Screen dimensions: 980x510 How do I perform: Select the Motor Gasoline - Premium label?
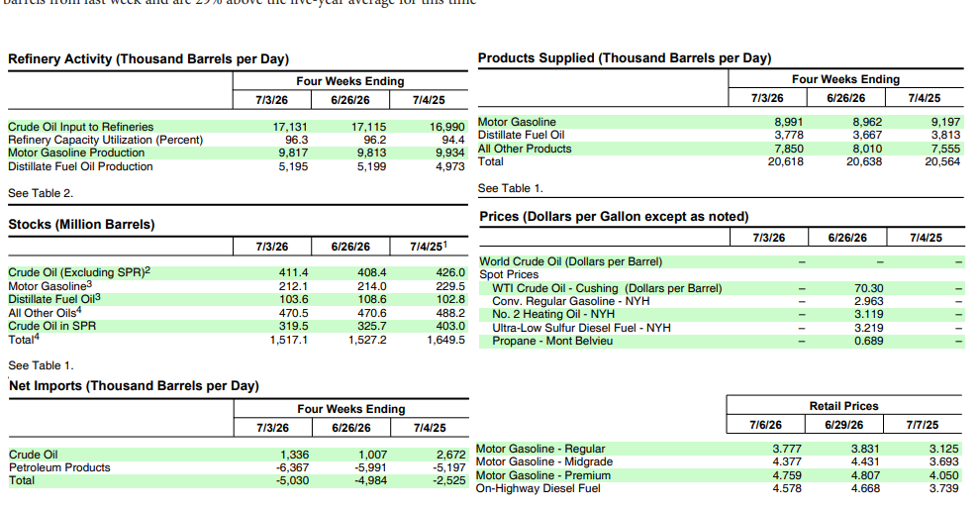[543, 475]
